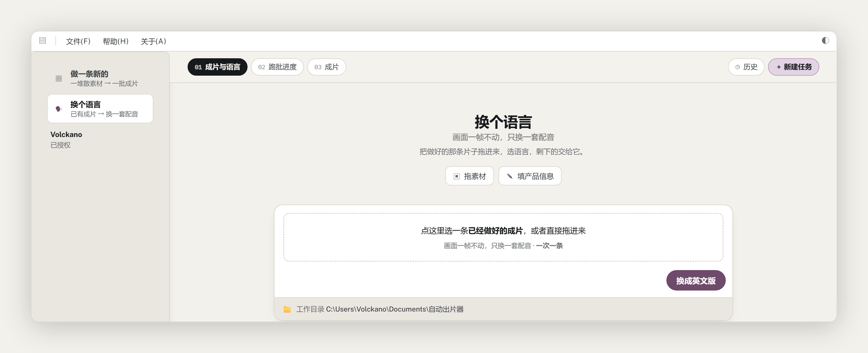
Task: Click the 换个语言 speaking-head icon
Action: 59,109
